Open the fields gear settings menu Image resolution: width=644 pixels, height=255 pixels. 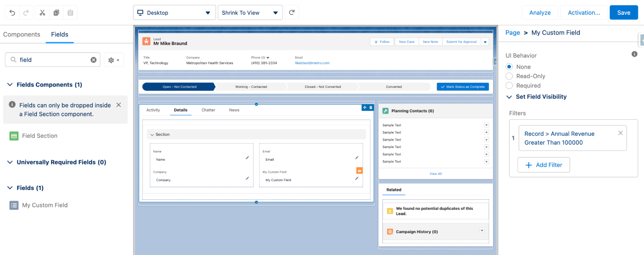pos(114,60)
